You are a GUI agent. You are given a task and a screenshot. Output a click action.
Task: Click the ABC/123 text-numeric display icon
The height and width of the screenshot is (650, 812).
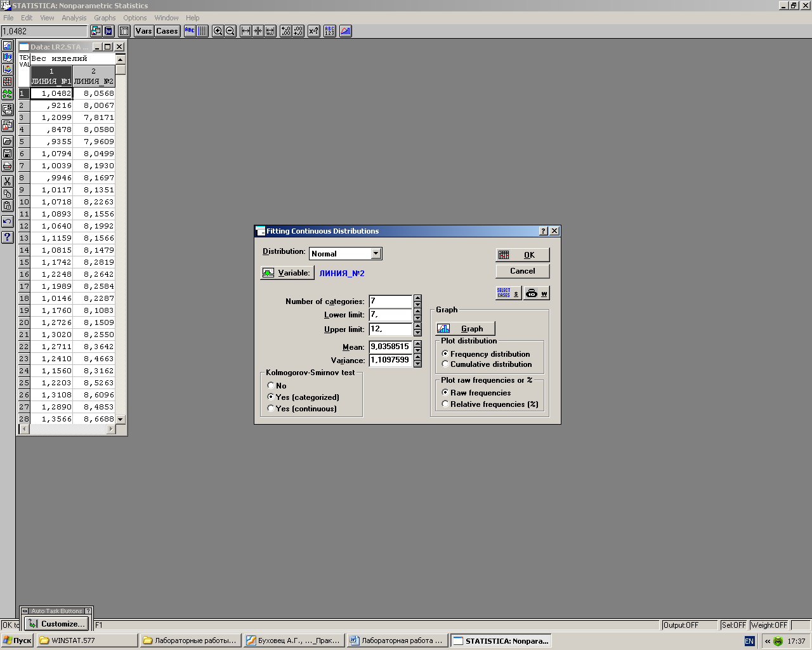(330, 31)
